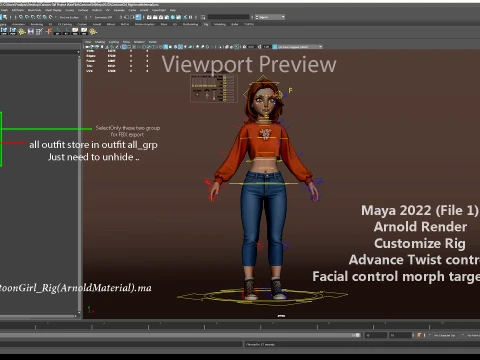Toggle Snap to Curves in status line
Screen dimensions: 480x360
(x=27, y=17)
